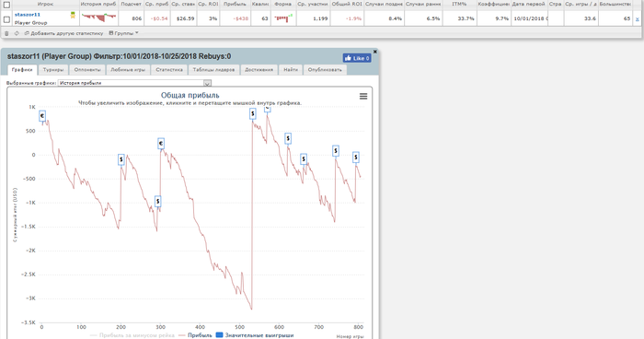Sort by the ITM% column header
Image resolution: width=644 pixels, height=339 pixels.
click(459, 4)
